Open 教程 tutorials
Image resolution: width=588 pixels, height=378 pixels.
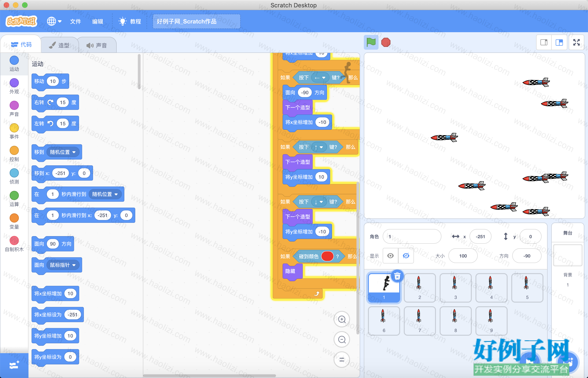[130, 21]
